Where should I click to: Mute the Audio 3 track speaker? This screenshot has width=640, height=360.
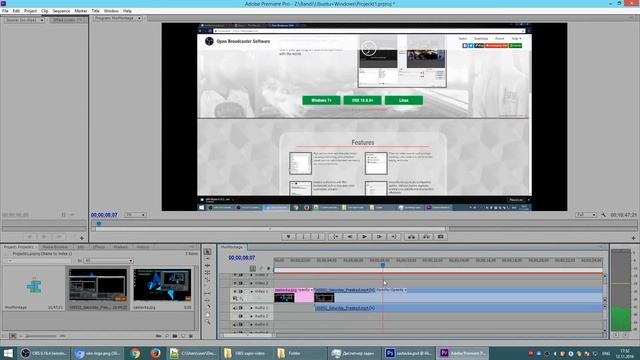(235, 325)
